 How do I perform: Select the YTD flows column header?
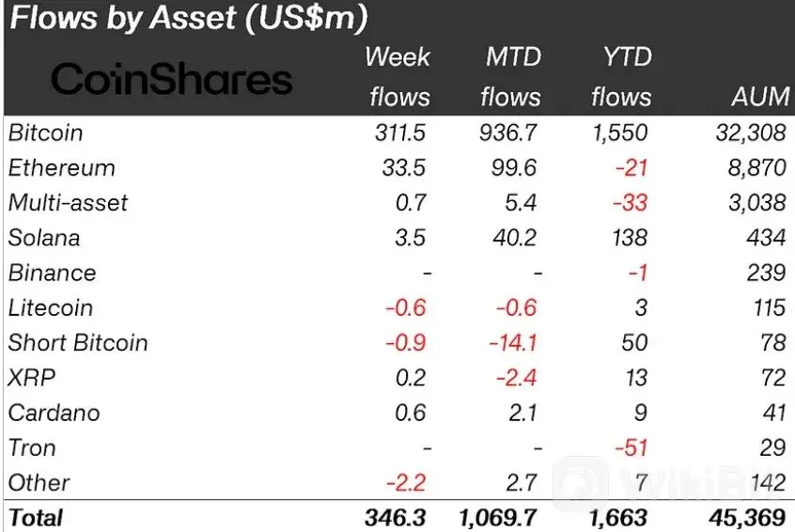coord(622,77)
